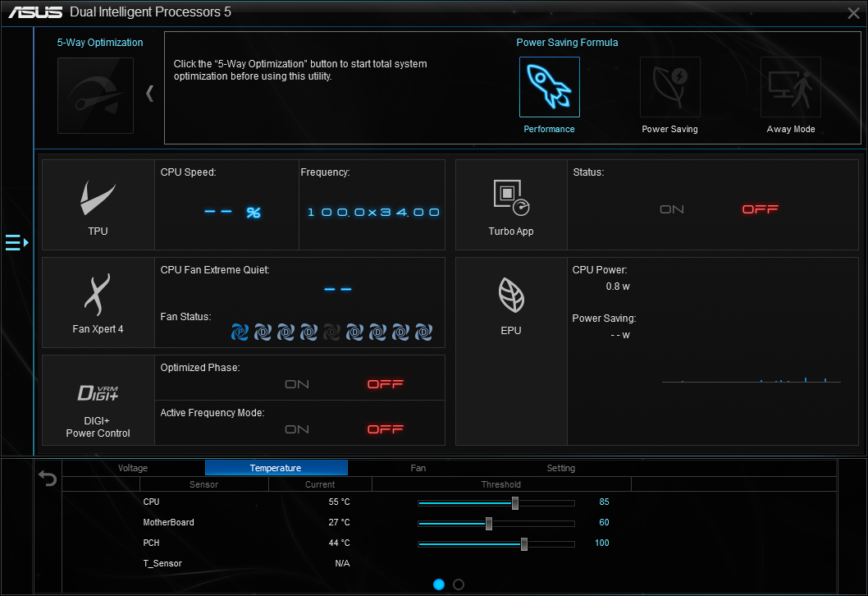Click the MotherBoard temperature 27 °C
The height and width of the screenshot is (596, 868).
click(x=339, y=522)
